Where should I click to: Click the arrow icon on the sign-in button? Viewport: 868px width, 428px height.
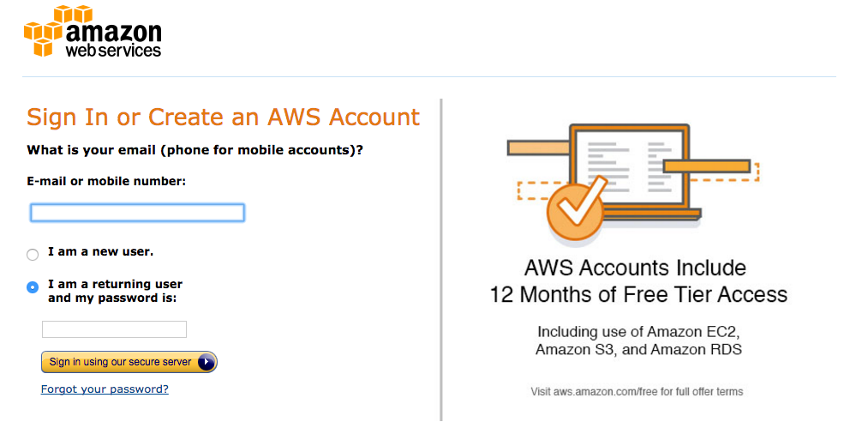point(206,362)
